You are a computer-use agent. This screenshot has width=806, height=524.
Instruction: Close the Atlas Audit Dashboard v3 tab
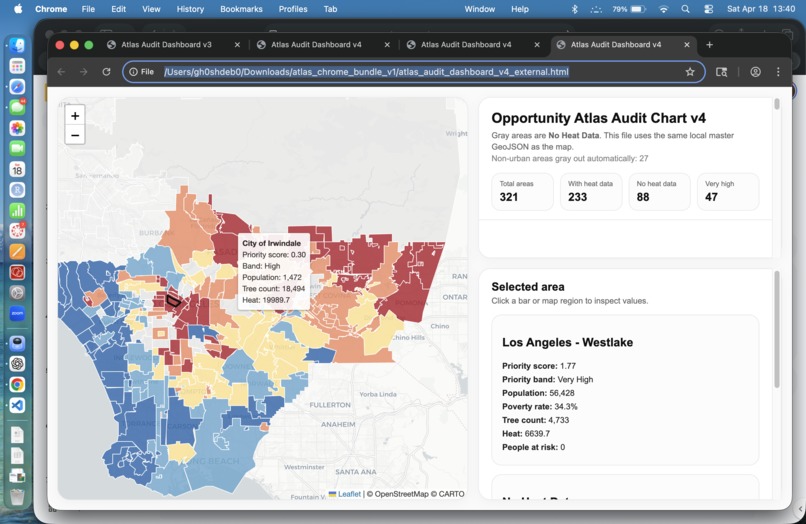coord(237,45)
